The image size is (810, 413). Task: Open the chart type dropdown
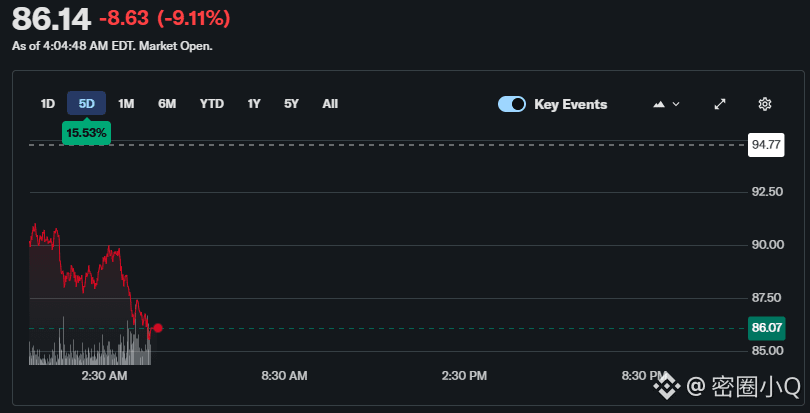(x=666, y=104)
